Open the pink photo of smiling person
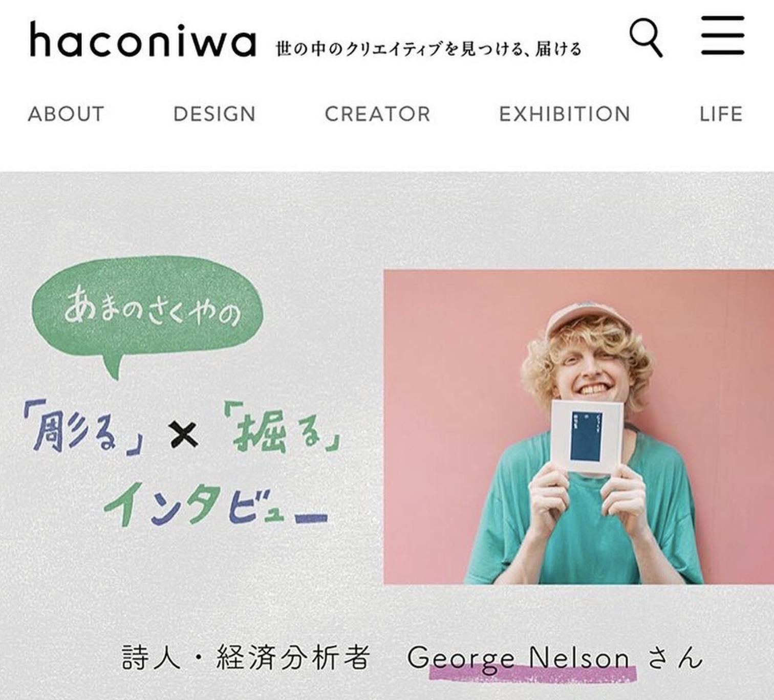This screenshot has width=774, height=700. click(x=579, y=427)
